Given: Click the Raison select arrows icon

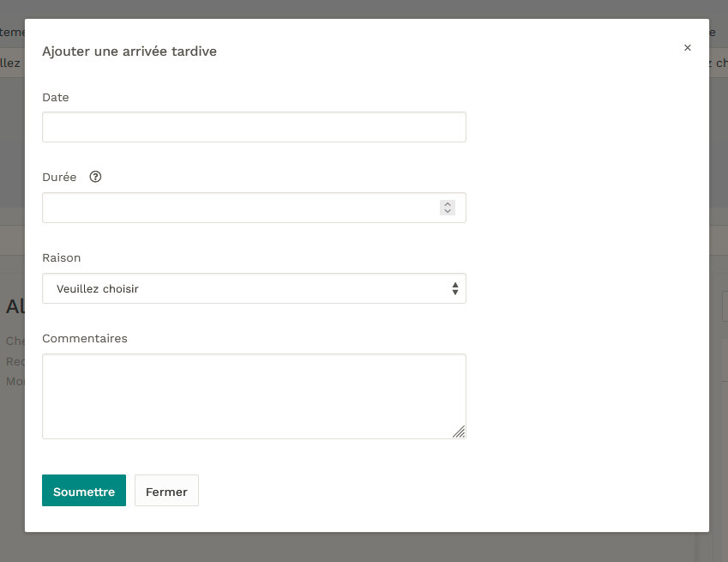Looking at the screenshot, I should coord(455,289).
